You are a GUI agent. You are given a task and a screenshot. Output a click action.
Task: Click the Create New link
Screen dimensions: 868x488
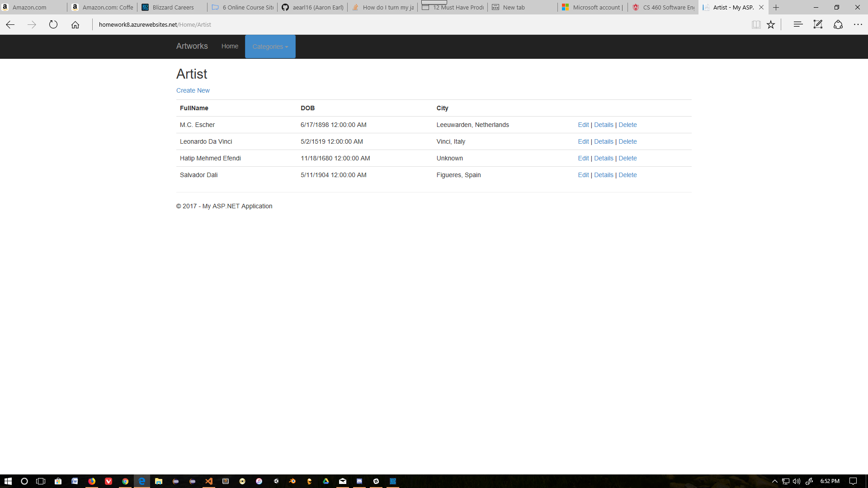(x=193, y=90)
